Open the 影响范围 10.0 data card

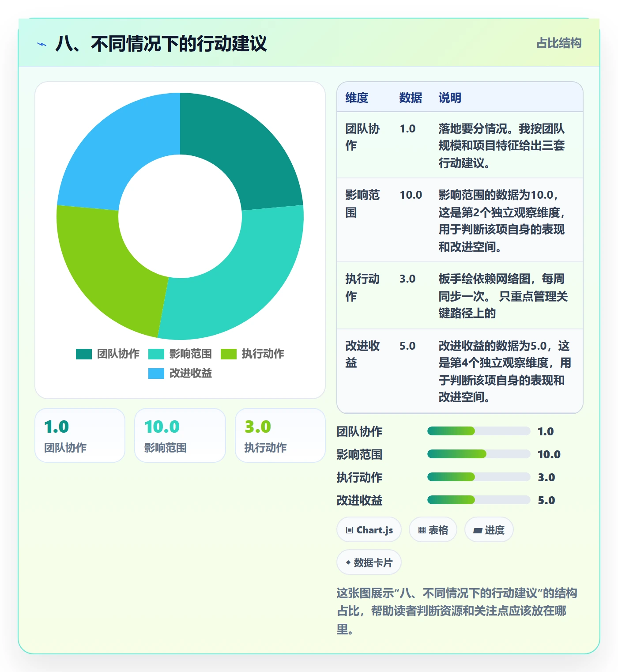[180, 435]
